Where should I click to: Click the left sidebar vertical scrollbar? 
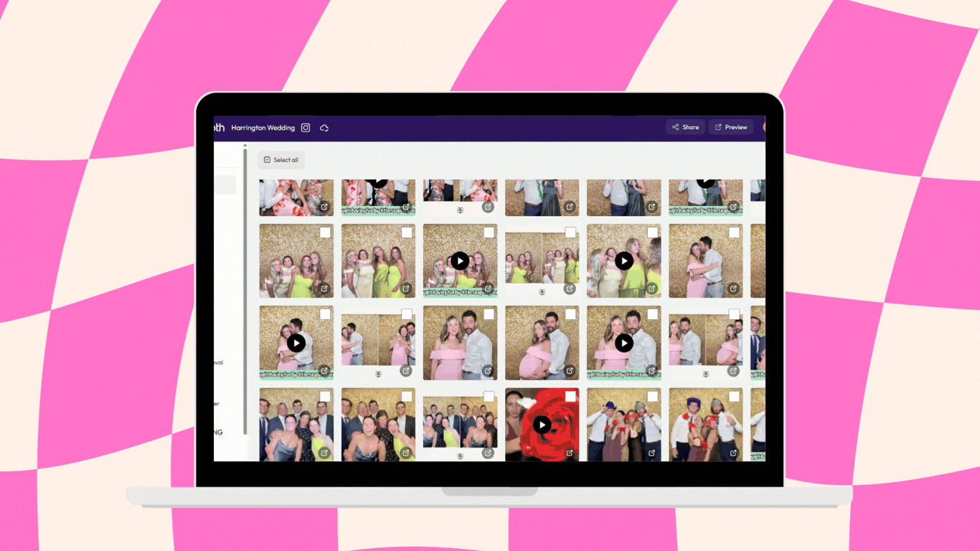(245, 291)
